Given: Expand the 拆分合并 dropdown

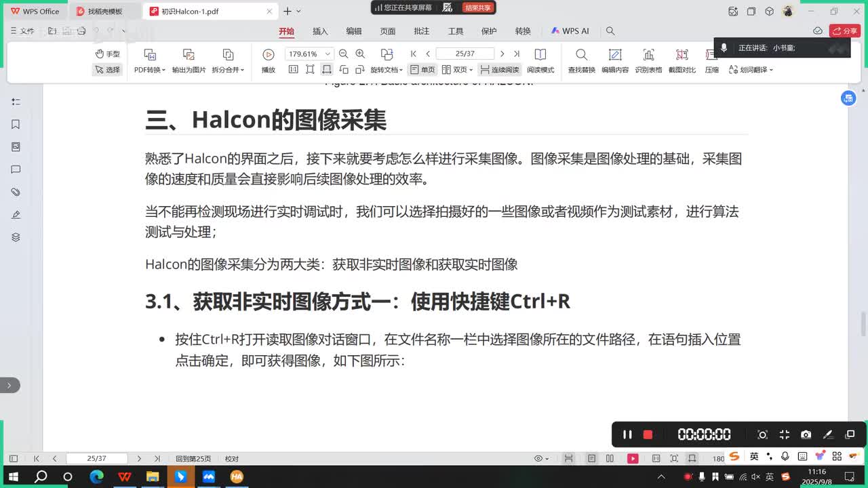Looking at the screenshot, I should pyautogui.click(x=228, y=70).
